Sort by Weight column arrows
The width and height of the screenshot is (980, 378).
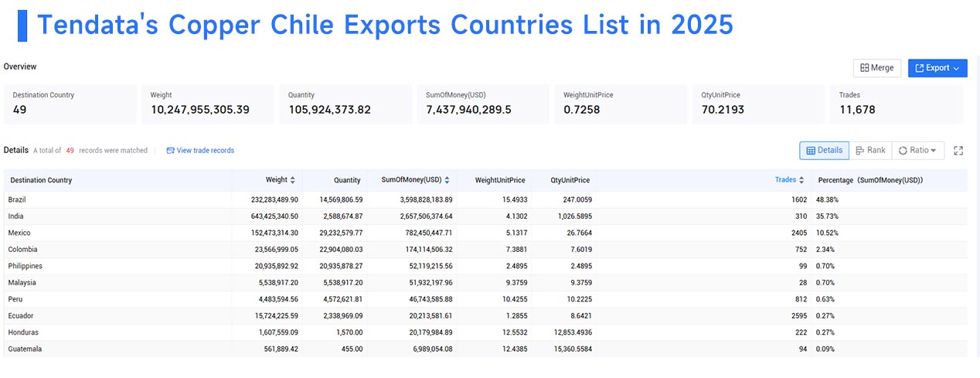[x=293, y=180]
